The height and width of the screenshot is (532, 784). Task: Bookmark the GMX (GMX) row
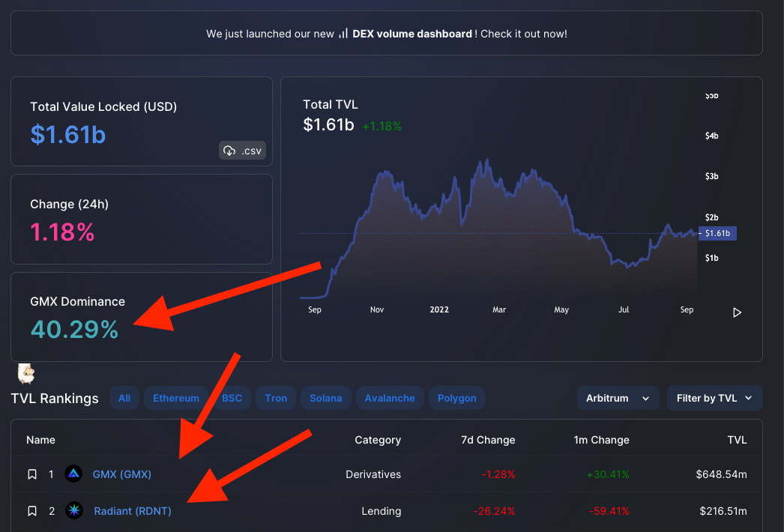pos(32,474)
